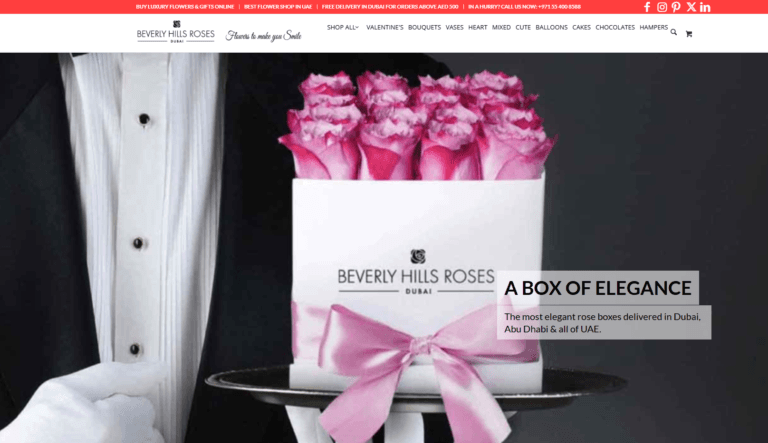
Task: Click 'Best Flower Shop in UAE' text
Action: pos(278,7)
